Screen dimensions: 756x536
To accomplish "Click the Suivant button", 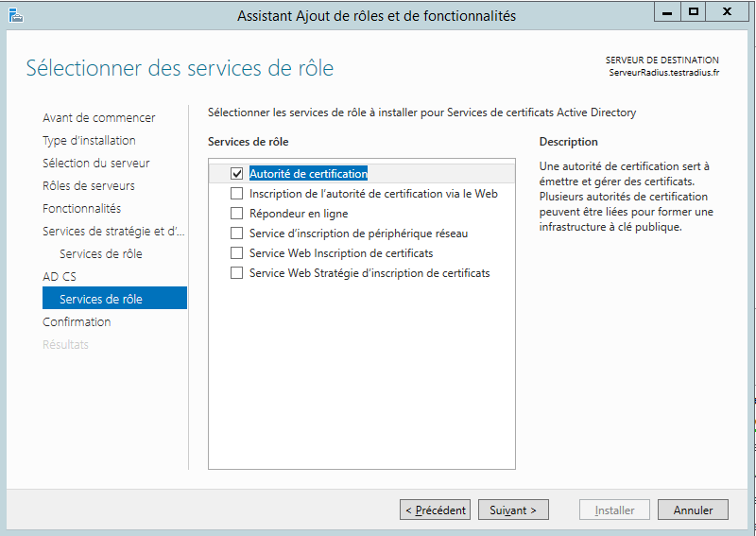I will (513, 510).
